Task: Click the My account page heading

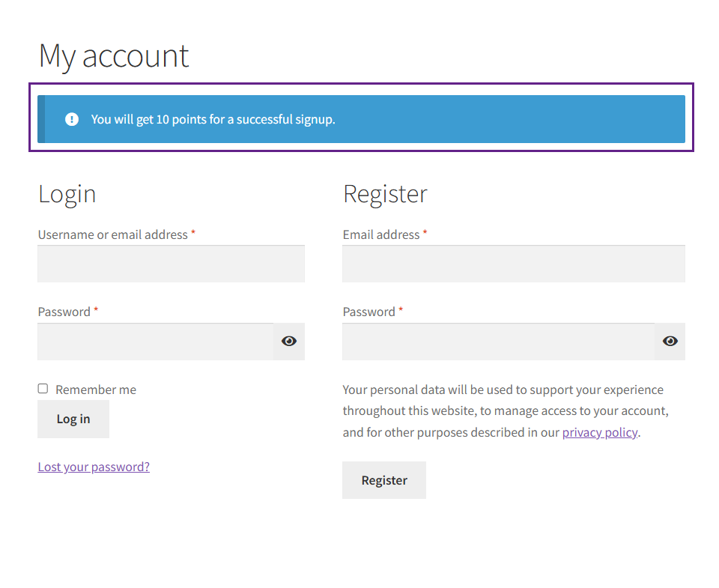Action: coord(114,56)
